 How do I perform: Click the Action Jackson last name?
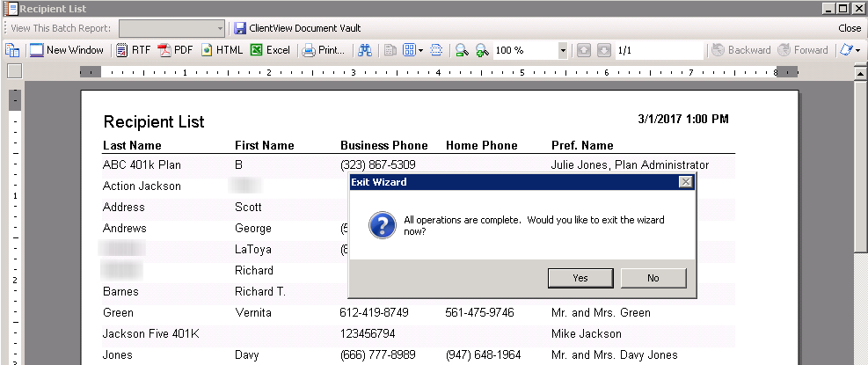pyautogui.click(x=142, y=186)
